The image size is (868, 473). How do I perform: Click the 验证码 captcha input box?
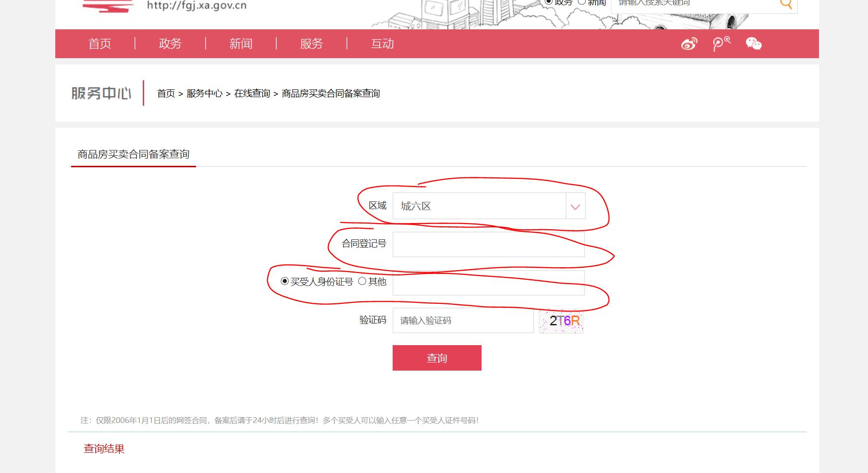(x=462, y=320)
